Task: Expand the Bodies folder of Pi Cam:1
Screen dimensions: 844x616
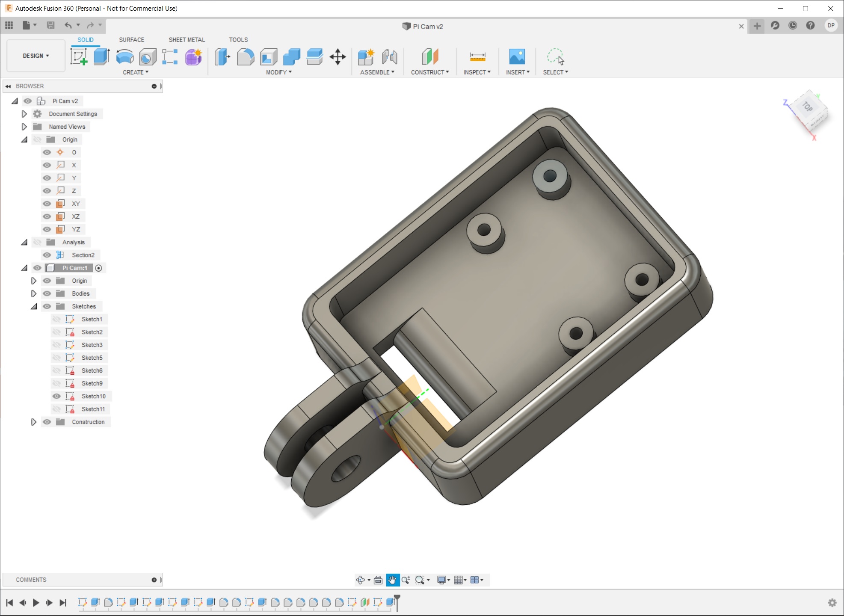Action: (x=34, y=293)
